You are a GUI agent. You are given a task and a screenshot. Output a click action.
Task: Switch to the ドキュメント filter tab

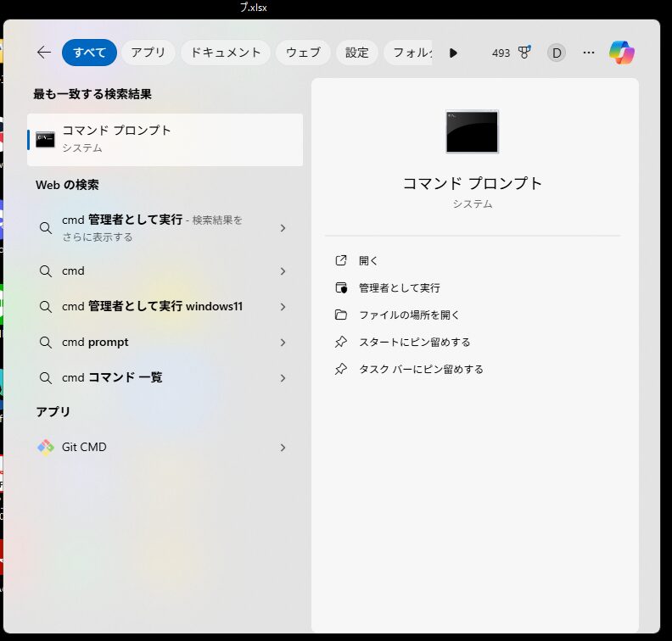[226, 53]
